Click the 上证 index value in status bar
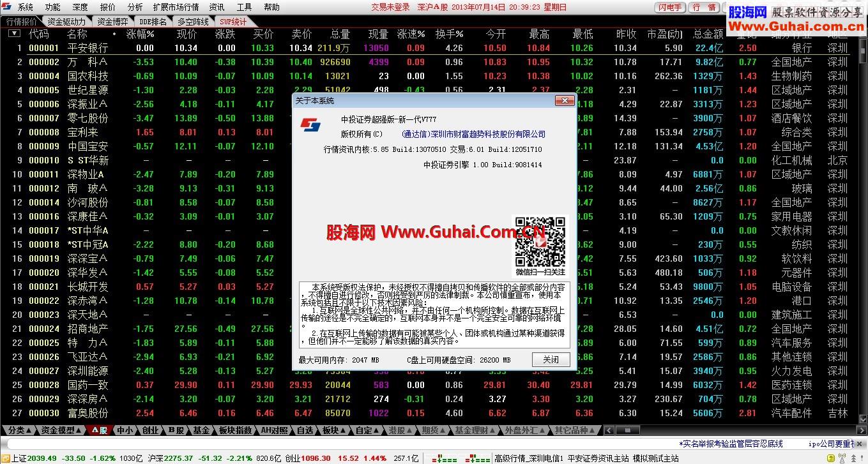The width and height of the screenshot is (868, 464). (x=43, y=458)
